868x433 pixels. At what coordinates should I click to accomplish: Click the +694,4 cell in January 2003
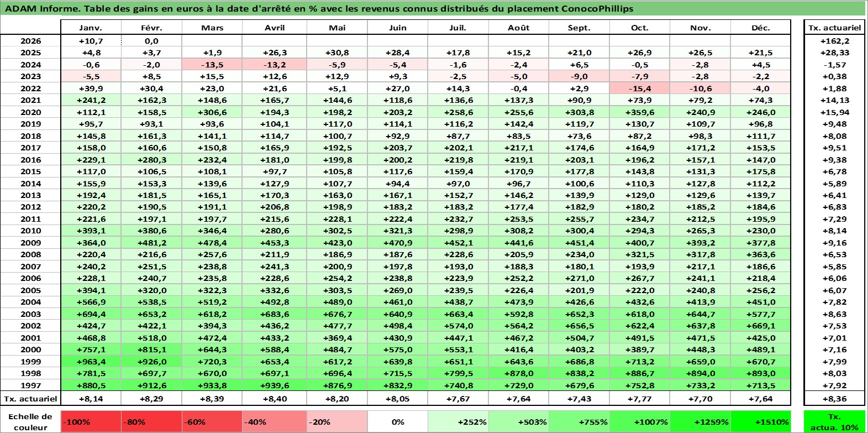click(91, 314)
